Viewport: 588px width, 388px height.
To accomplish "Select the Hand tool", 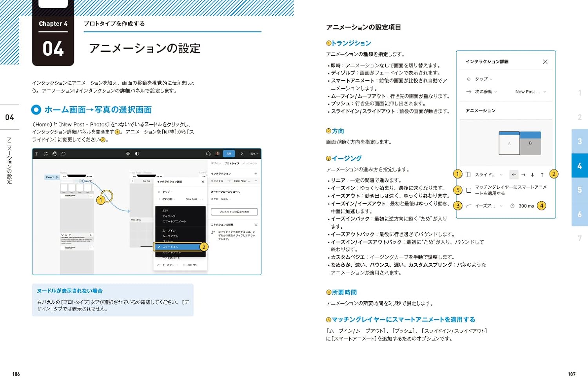I will [54, 154].
